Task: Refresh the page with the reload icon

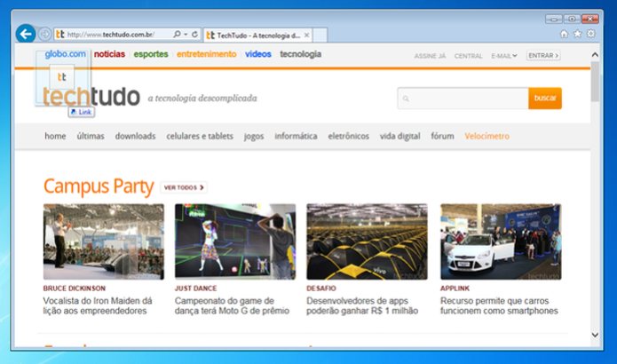Action: 194,35
